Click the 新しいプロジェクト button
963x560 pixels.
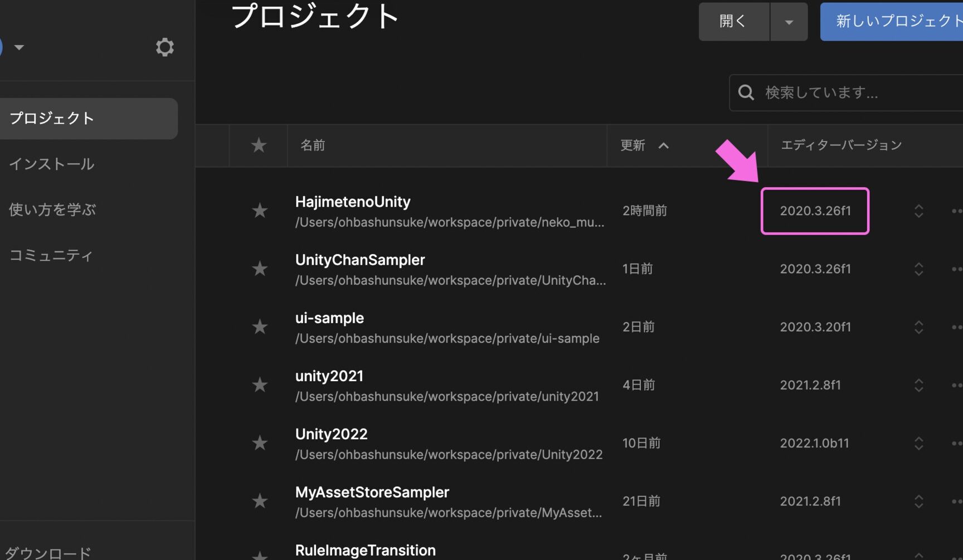pyautogui.click(x=892, y=22)
